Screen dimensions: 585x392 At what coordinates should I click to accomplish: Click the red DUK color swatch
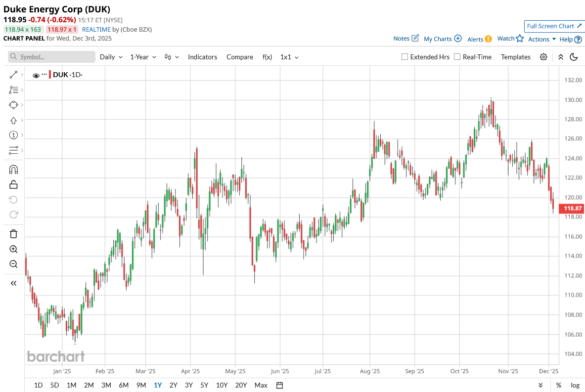(x=50, y=75)
